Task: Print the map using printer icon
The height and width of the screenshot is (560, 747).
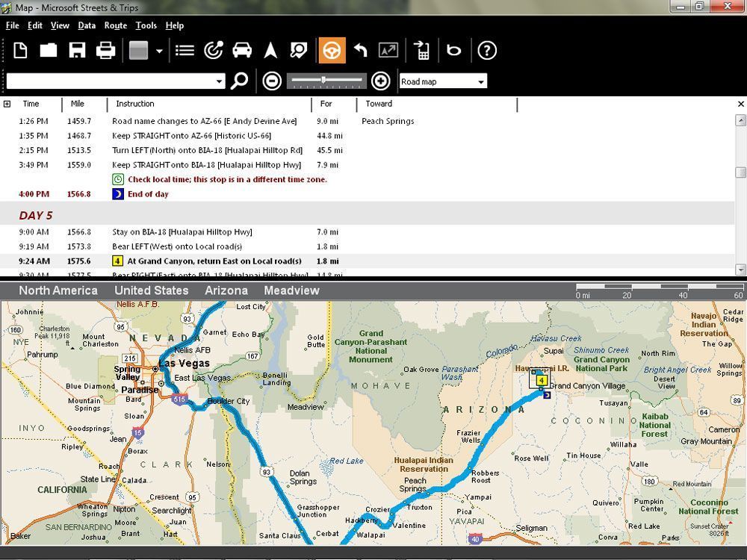Action: tap(105, 51)
